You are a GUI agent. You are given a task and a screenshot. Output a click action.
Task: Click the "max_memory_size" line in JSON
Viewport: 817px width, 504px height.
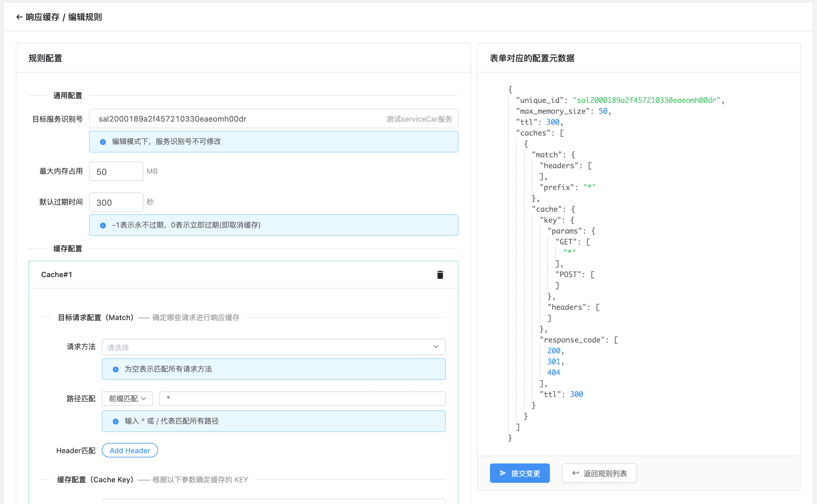(564, 111)
